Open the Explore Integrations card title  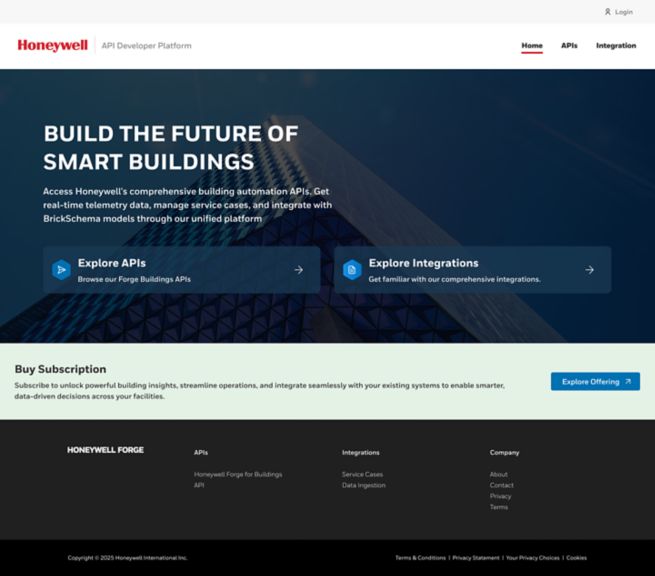coord(423,263)
